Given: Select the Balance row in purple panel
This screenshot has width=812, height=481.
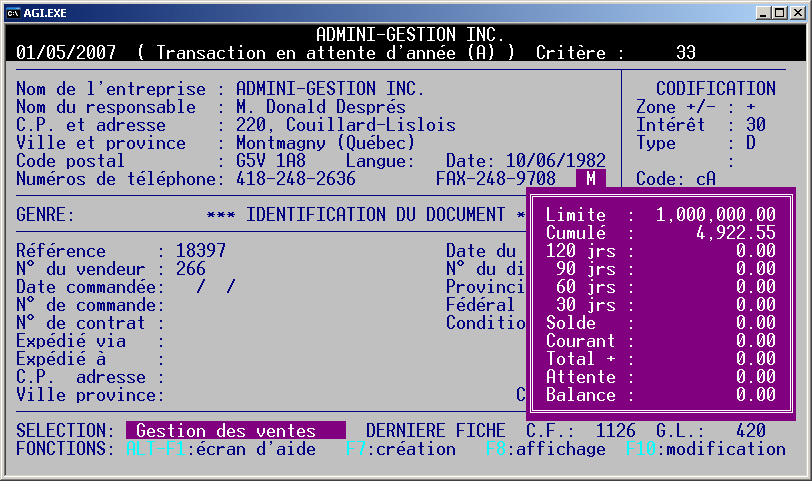Looking at the screenshot, I should point(660,395).
